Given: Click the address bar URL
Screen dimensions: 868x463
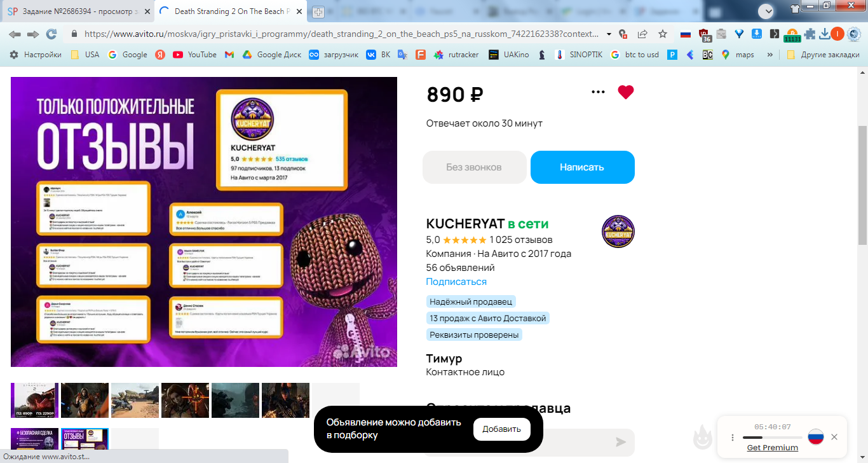Looking at the screenshot, I should 341,34.
